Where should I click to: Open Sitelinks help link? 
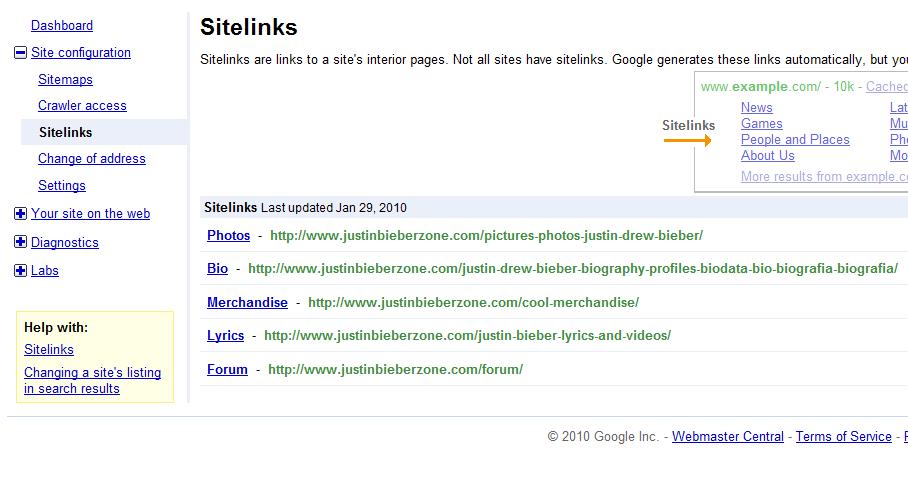(x=49, y=349)
